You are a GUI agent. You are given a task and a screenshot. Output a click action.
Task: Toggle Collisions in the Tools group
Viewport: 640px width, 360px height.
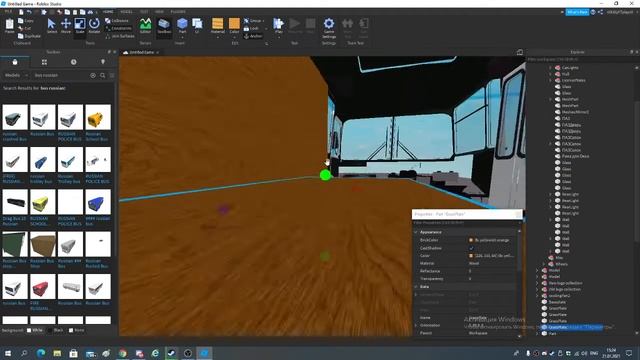[x=117, y=20]
